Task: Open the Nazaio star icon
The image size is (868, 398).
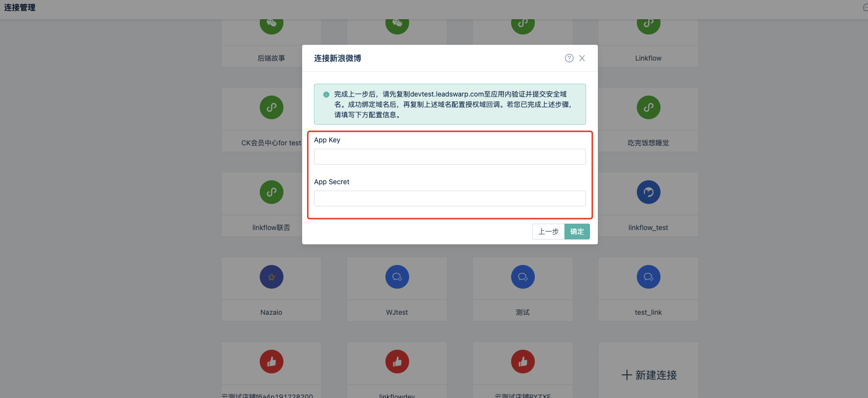Action: (272, 277)
